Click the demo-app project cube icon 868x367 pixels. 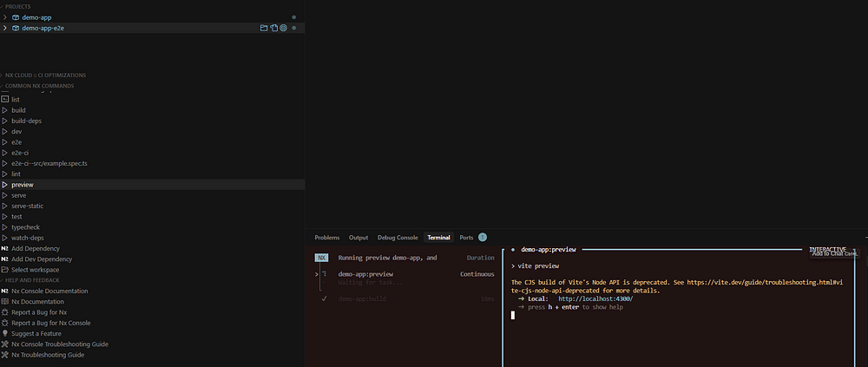pos(16,17)
